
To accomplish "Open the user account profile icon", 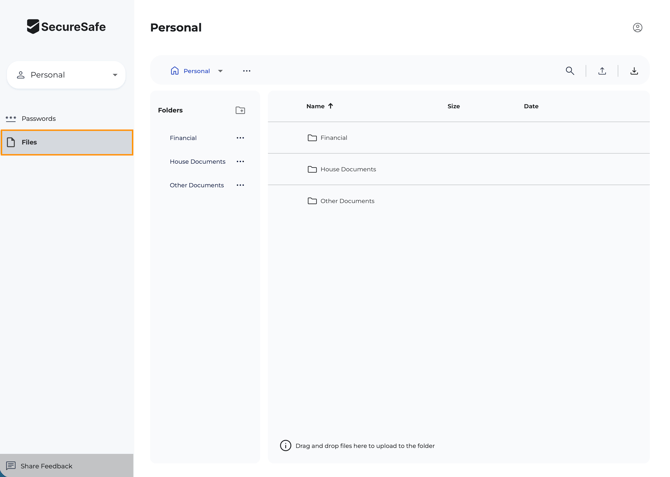I will click(637, 28).
